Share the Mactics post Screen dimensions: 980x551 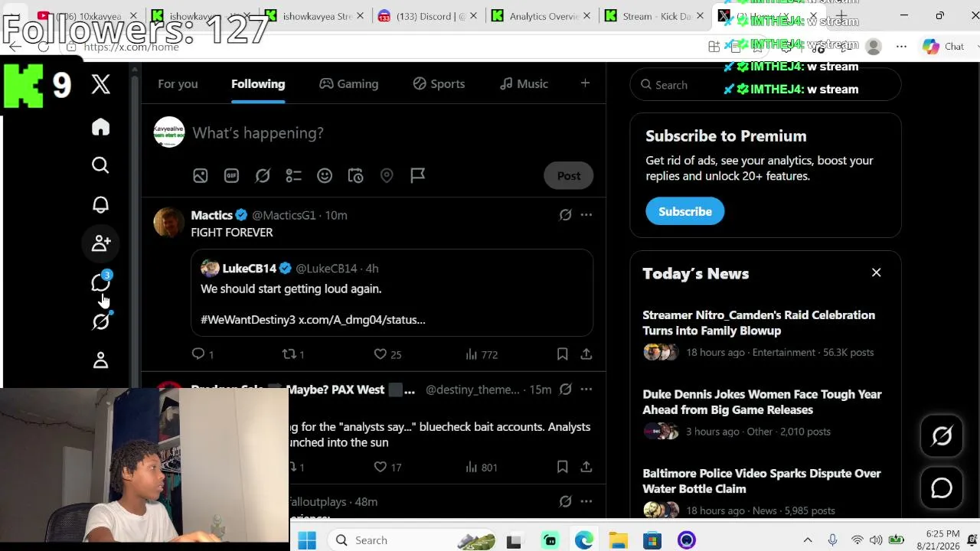pos(586,354)
